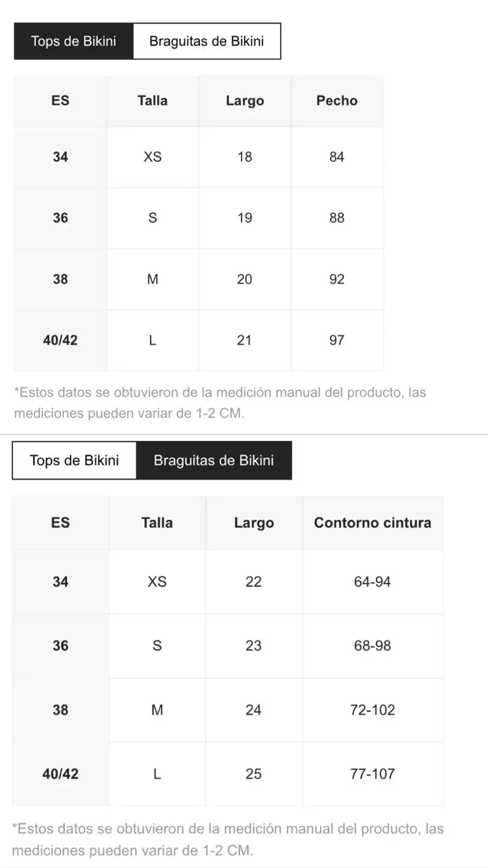Click length value 18 in tops table

[x=245, y=157]
